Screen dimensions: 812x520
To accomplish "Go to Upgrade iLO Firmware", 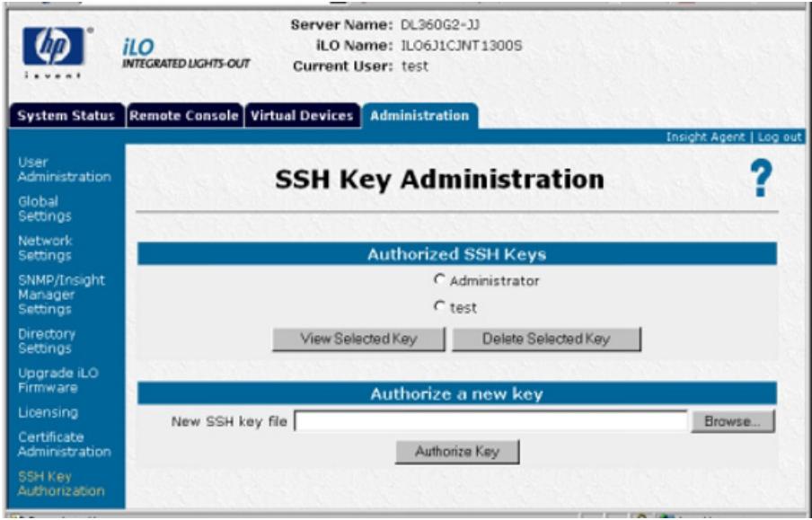I will click(x=58, y=380).
